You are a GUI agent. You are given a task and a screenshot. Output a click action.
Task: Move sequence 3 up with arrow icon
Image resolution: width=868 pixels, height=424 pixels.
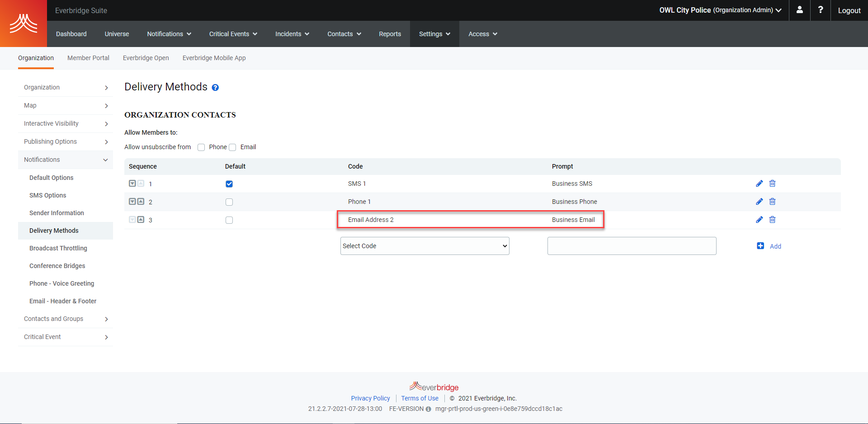(141, 220)
